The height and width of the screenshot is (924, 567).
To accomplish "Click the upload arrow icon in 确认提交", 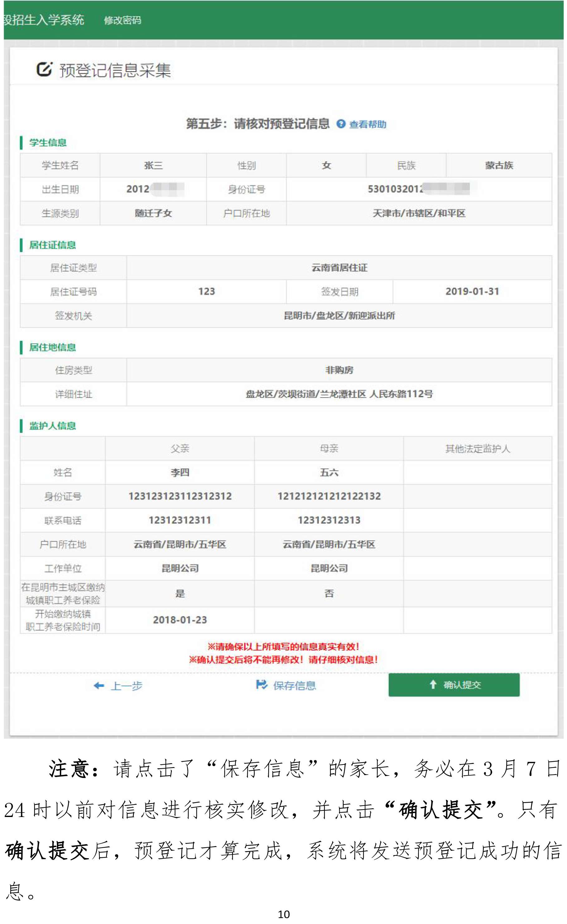I will click(433, 684).
